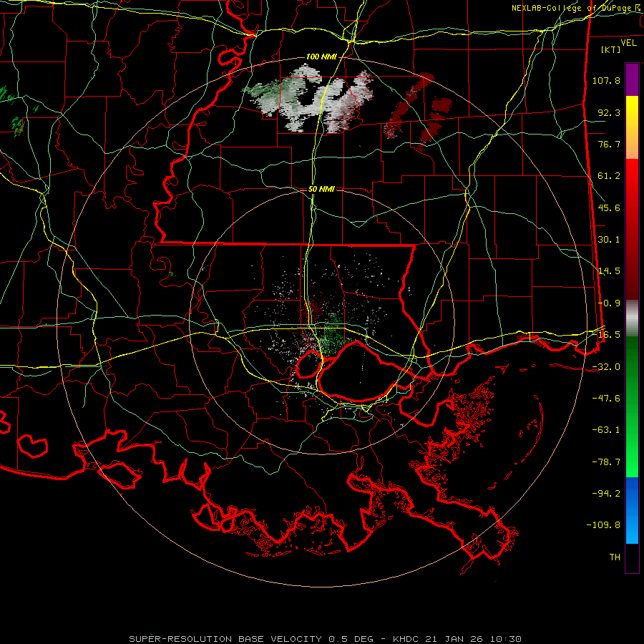
Task: Click the [KT] units label
Action: pyautogui.click(x=610, y=50)
